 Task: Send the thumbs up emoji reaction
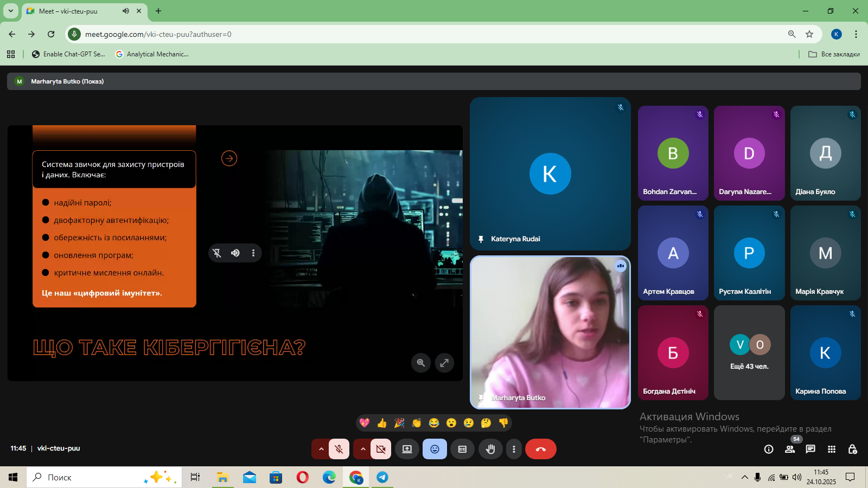pos(382,423)
